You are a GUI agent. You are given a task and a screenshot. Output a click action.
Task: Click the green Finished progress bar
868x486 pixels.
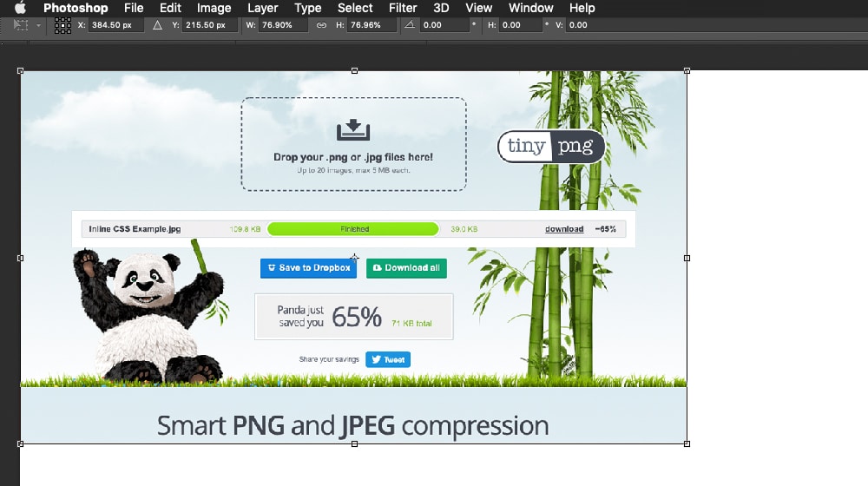pyautogui.click(x=353, y=228)
